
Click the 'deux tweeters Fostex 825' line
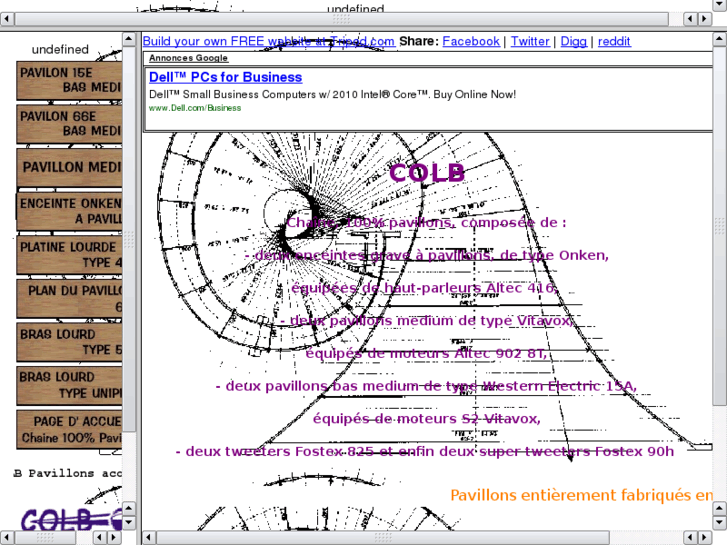pos(425,451)
